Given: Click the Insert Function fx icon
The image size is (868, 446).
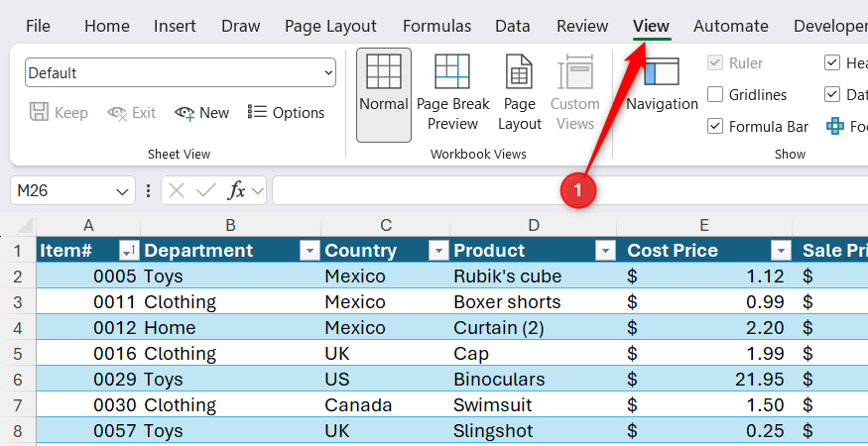Looking at the screenshot, I should [236, 191].
